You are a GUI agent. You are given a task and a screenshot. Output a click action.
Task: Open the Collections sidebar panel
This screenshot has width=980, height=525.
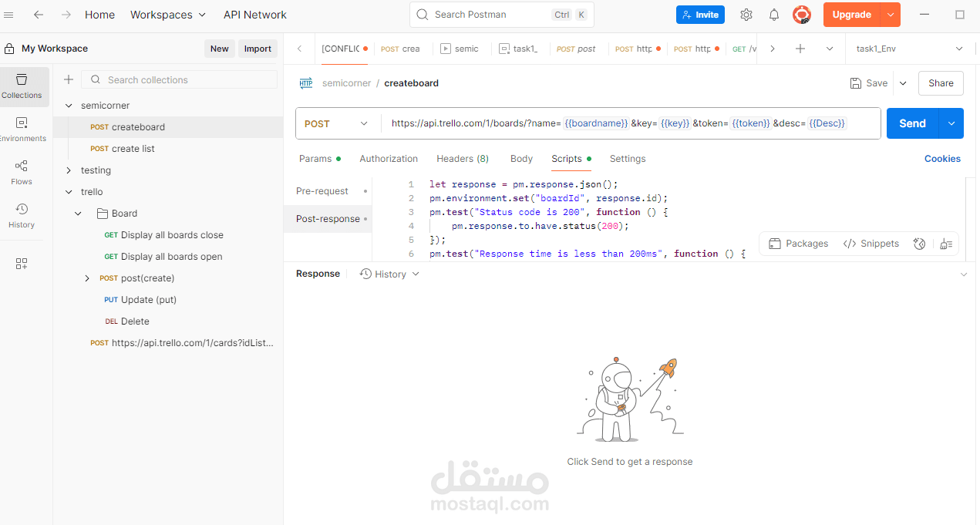click(22, 86)
